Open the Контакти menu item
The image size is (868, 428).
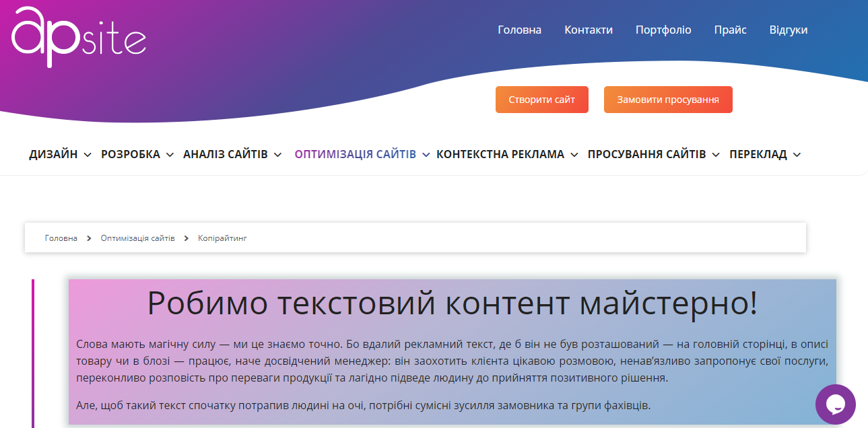(x=589, y=30)
